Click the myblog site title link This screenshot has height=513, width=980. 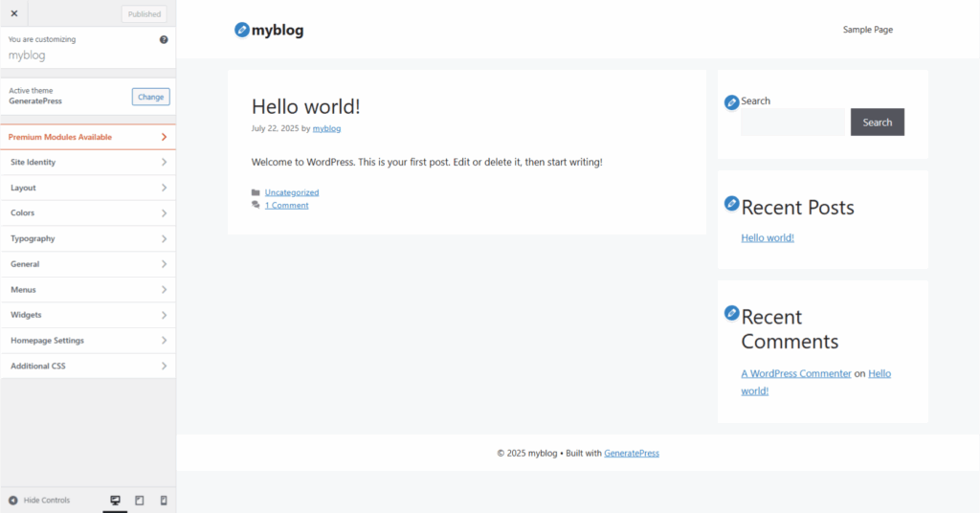point(278,30)
